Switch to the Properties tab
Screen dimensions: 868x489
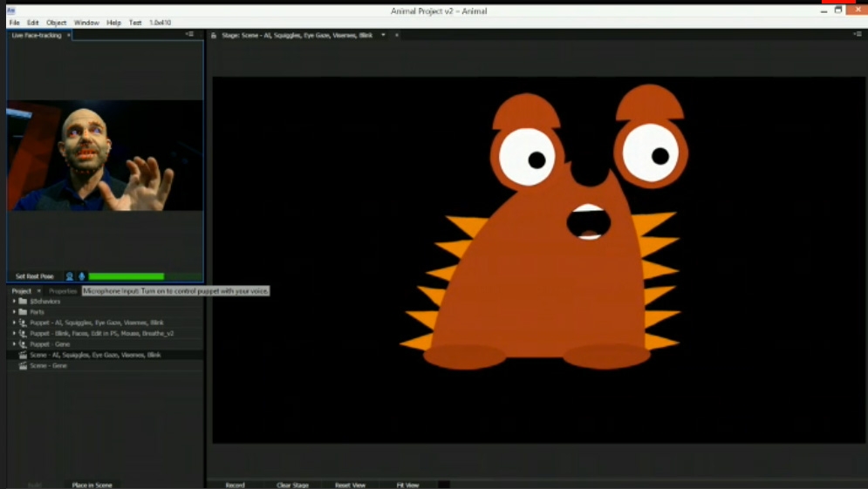click(x=63, y=291)
